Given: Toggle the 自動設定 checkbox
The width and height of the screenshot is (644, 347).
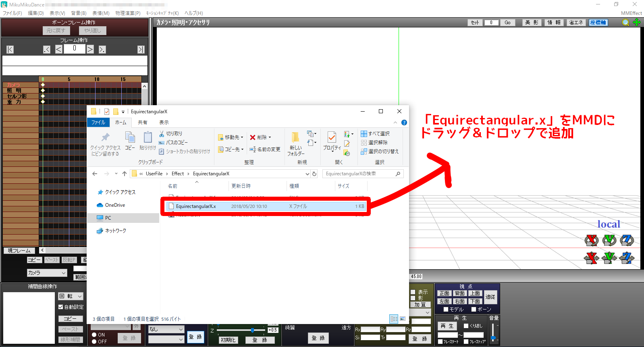Looking at the screenshot, I should tap(61, 307).
